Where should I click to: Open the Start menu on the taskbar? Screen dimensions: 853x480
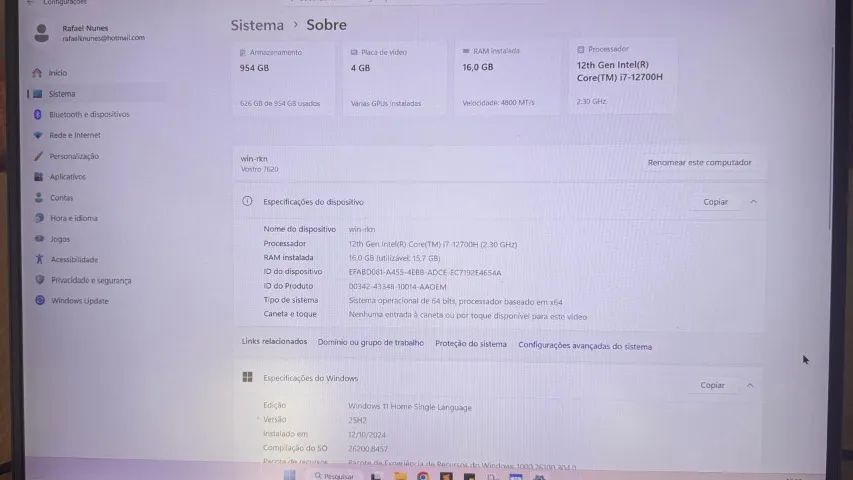click(x=289, y=475)
